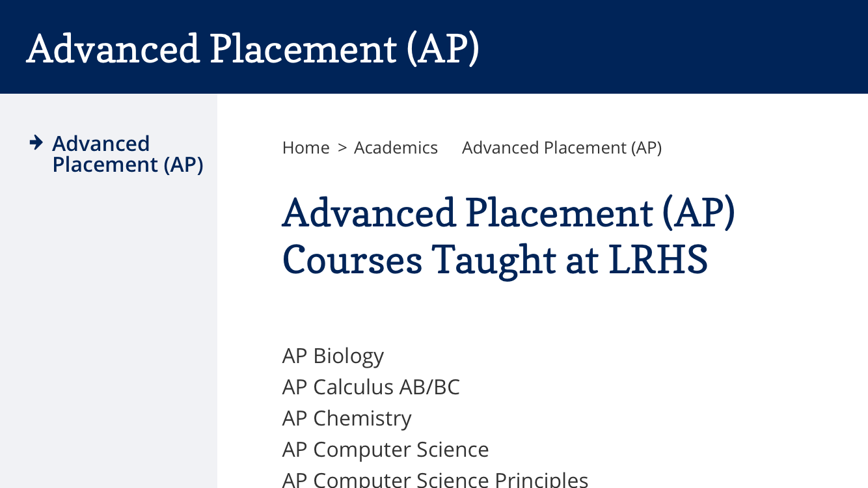Click the blue heading line Advanced Placement (AP)
Viewport: 868px width, 488px height.
[508, 213]
